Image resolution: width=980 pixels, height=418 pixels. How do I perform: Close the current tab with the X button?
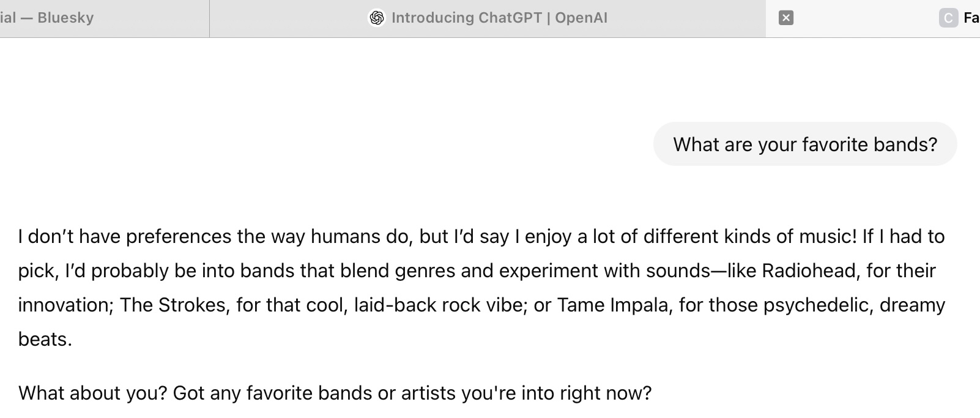tap(786, 18)
